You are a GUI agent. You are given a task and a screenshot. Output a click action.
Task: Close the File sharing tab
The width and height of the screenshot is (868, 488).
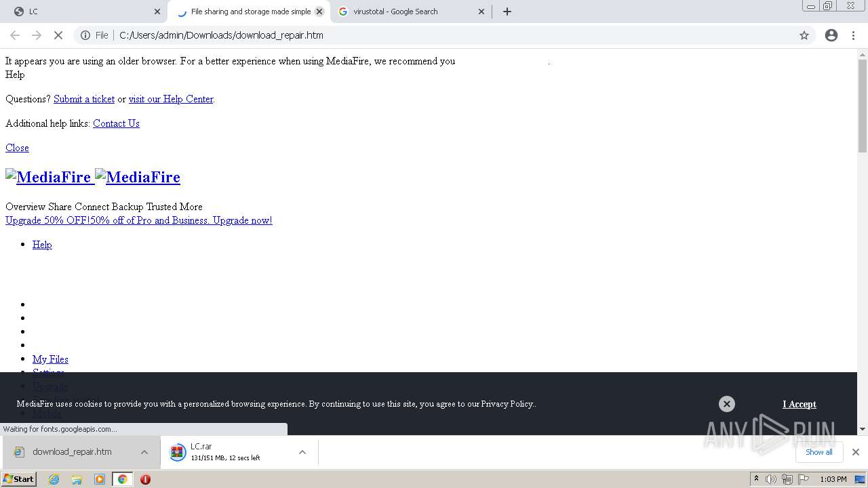pos(319,12)
